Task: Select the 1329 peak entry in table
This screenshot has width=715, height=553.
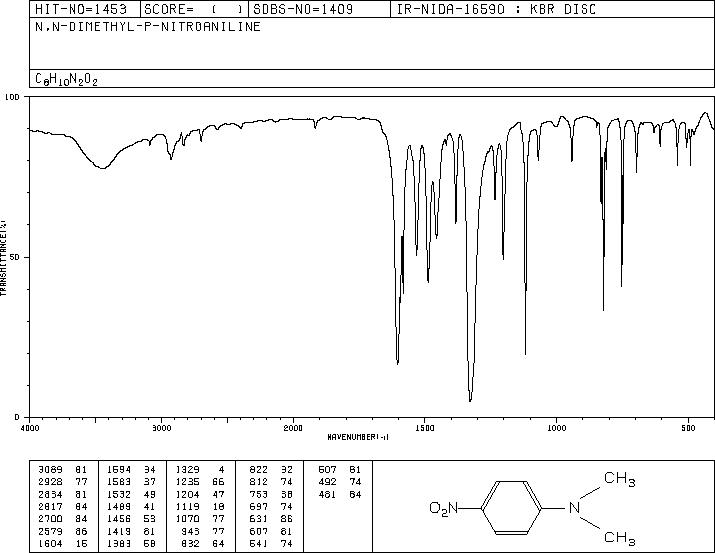Action: [x=200, y=470]
